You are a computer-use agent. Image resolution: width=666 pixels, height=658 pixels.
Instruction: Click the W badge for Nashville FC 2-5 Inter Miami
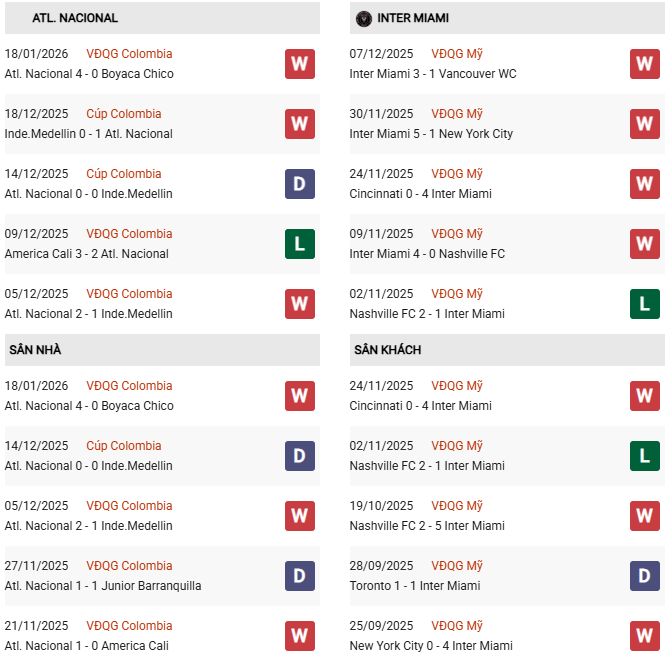(644, 516)
